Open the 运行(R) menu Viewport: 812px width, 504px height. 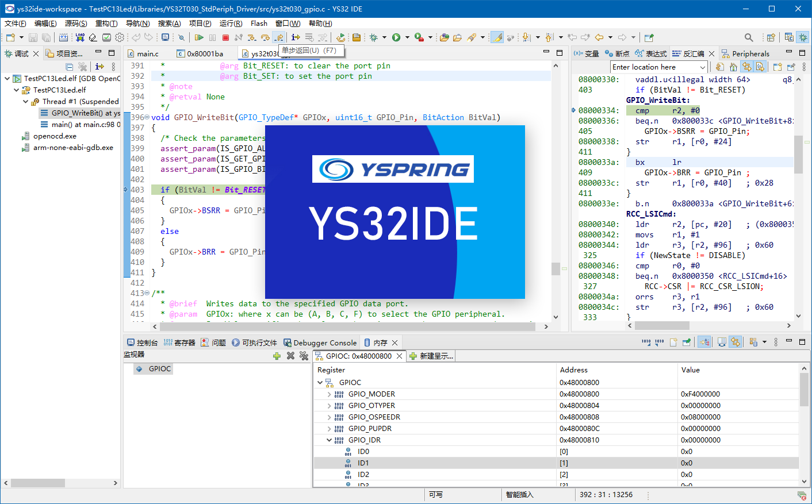coord(231,24)
